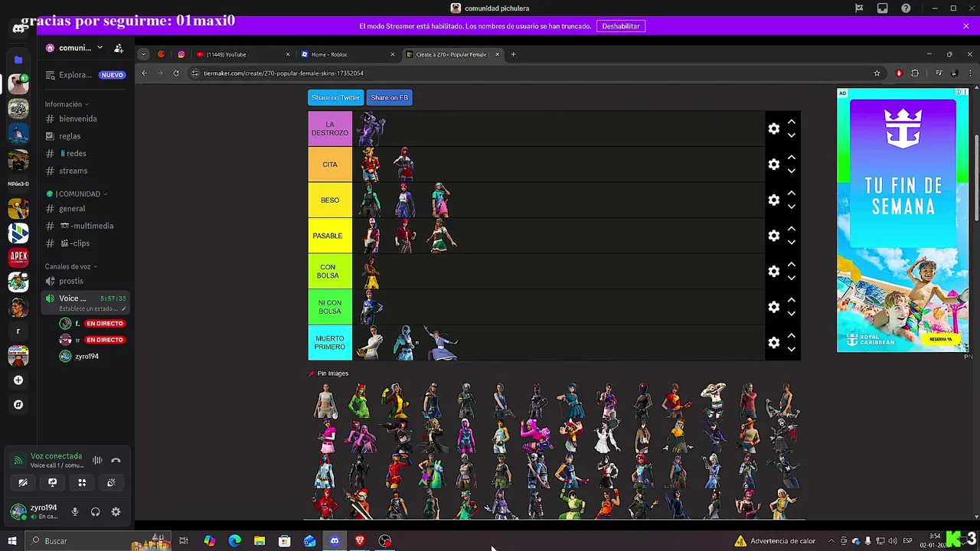This screenshot has height=551, width=980.
Task: Go back in the browser
Action: click(145, 73)
